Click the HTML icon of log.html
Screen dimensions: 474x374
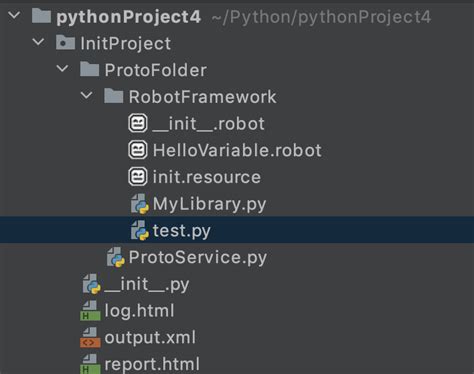[90, 311]
